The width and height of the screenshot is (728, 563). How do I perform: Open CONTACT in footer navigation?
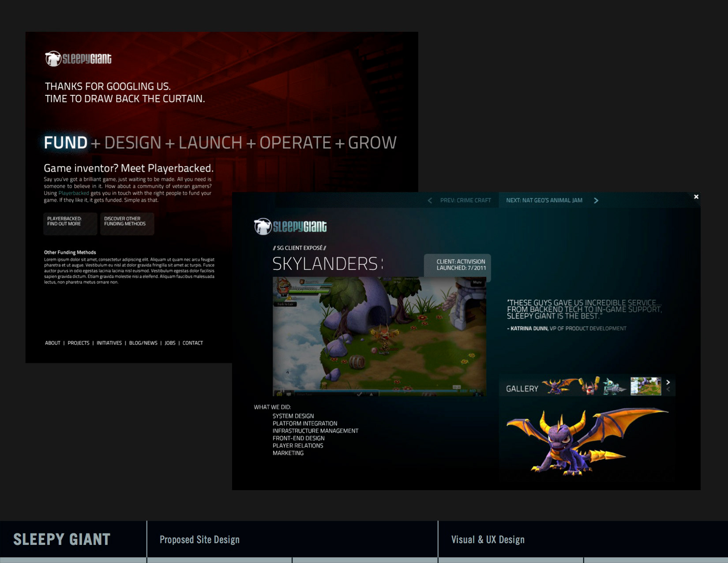tap(193, 343)
